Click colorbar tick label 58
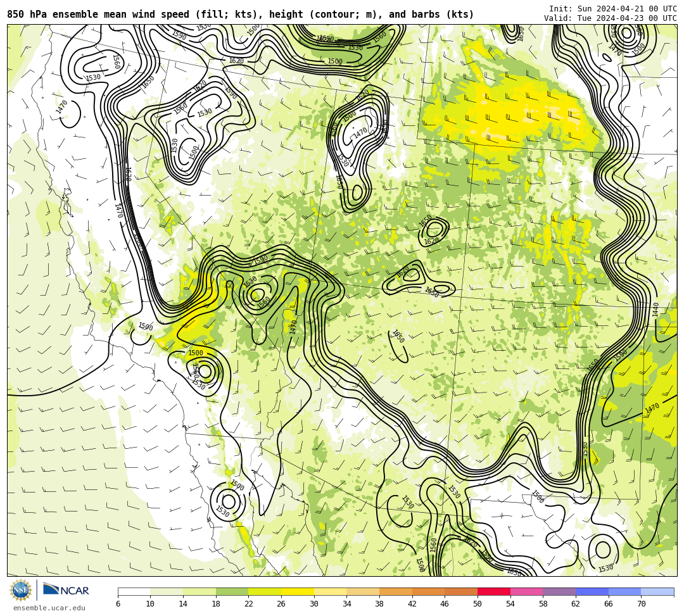Image resolution: width=684 pixels, height=616 pixels. [x=543, y=604]
